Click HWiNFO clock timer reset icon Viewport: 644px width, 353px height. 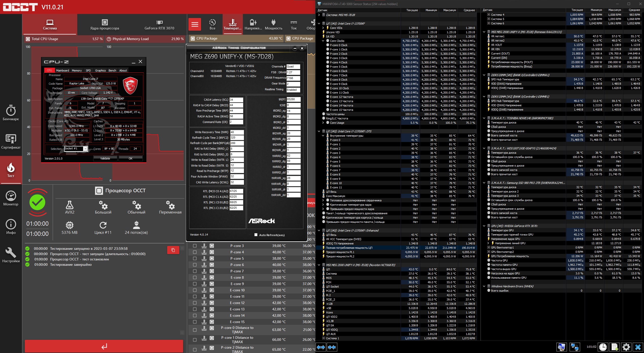point(603,347)
